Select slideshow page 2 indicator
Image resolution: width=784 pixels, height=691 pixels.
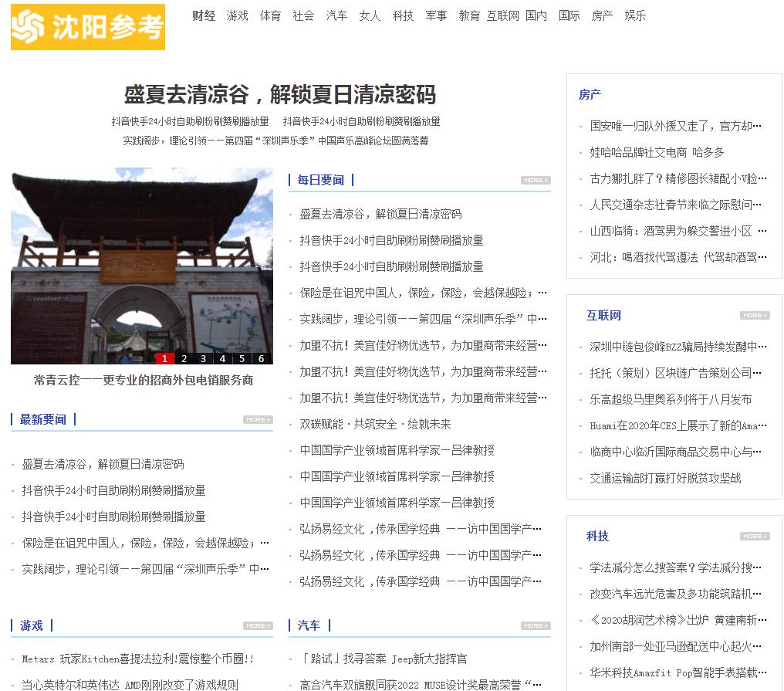click(x=184, y=358)
